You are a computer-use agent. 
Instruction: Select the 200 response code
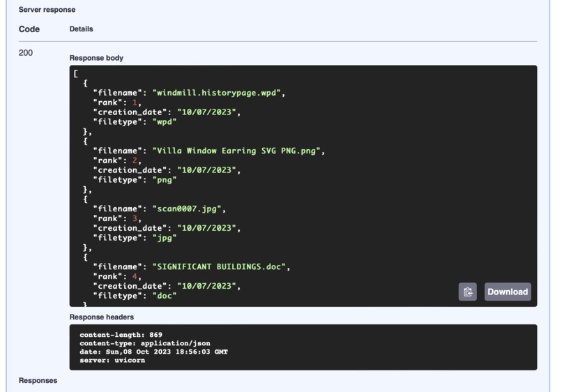pyautogui.click(x=25, y=53)
